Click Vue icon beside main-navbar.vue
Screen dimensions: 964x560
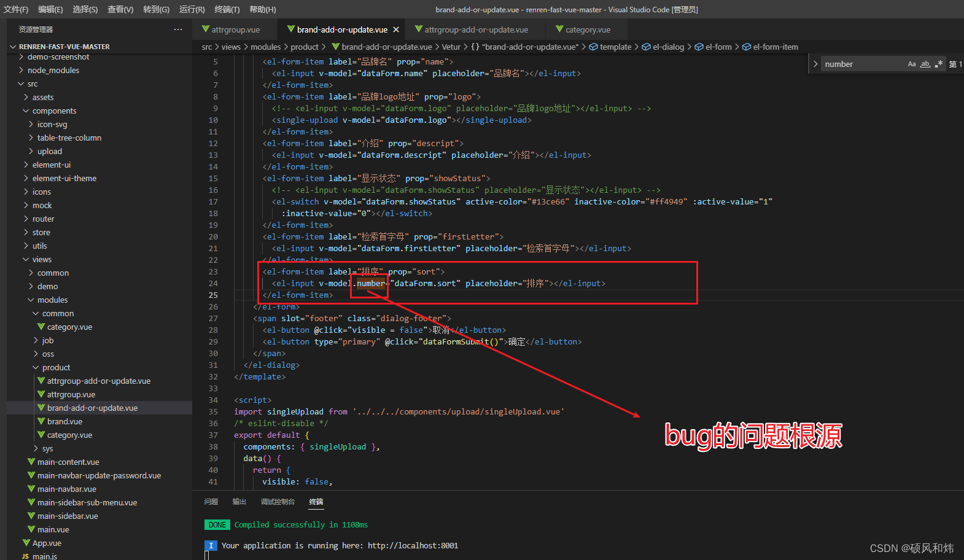[31, 489]
